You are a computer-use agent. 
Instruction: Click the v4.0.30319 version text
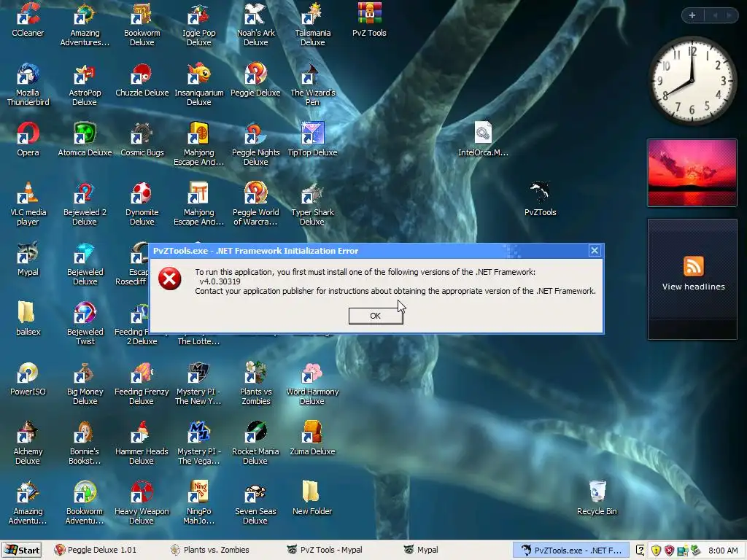click(220, 281)
